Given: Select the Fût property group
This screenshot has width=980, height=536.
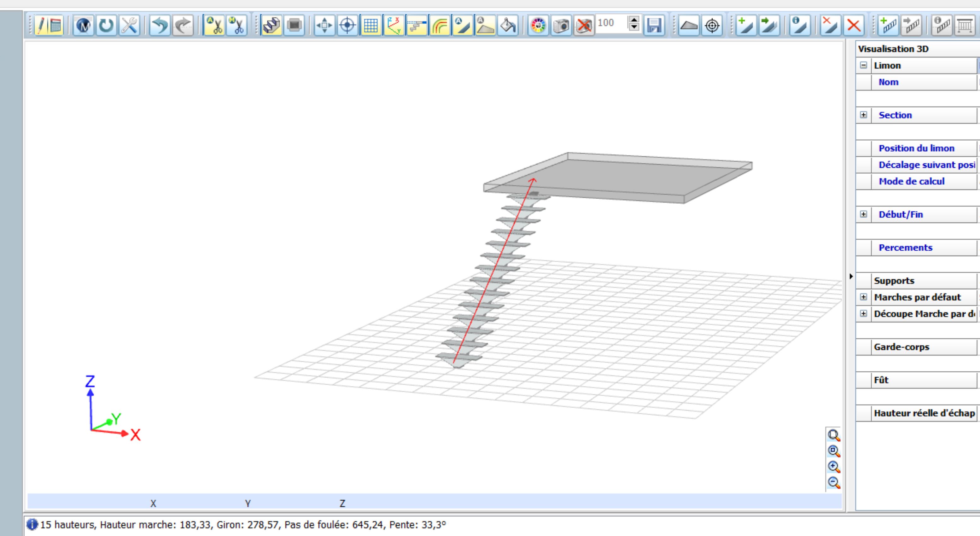Looking at the screenshot, I should pos(918,380).
